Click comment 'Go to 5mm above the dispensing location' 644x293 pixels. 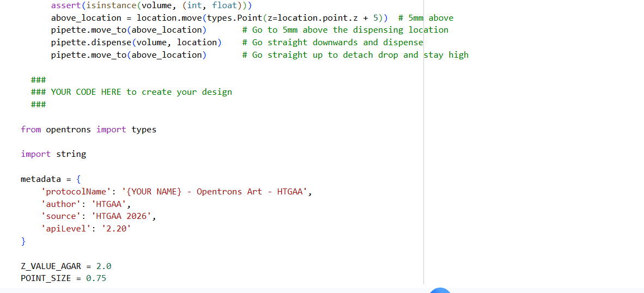click(345, 30)
